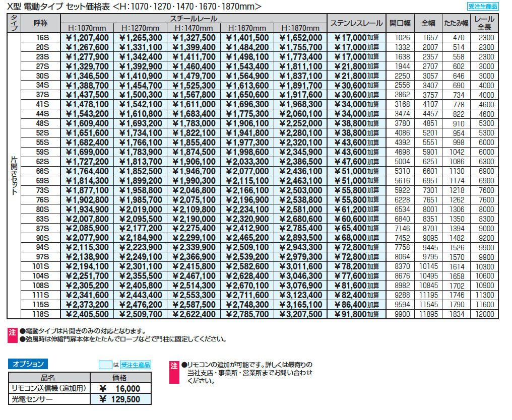Click the ¥1,207,400 price cell
The image size is (512, 420).
87,38
